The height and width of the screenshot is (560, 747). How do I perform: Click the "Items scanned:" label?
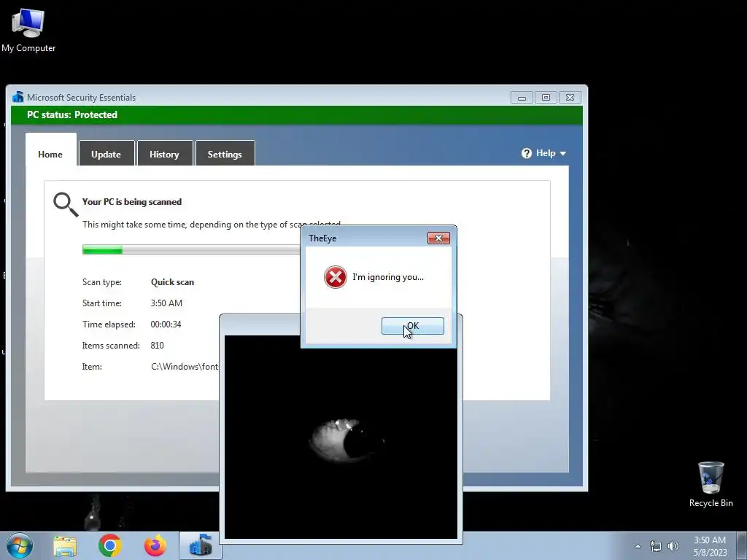111,345
